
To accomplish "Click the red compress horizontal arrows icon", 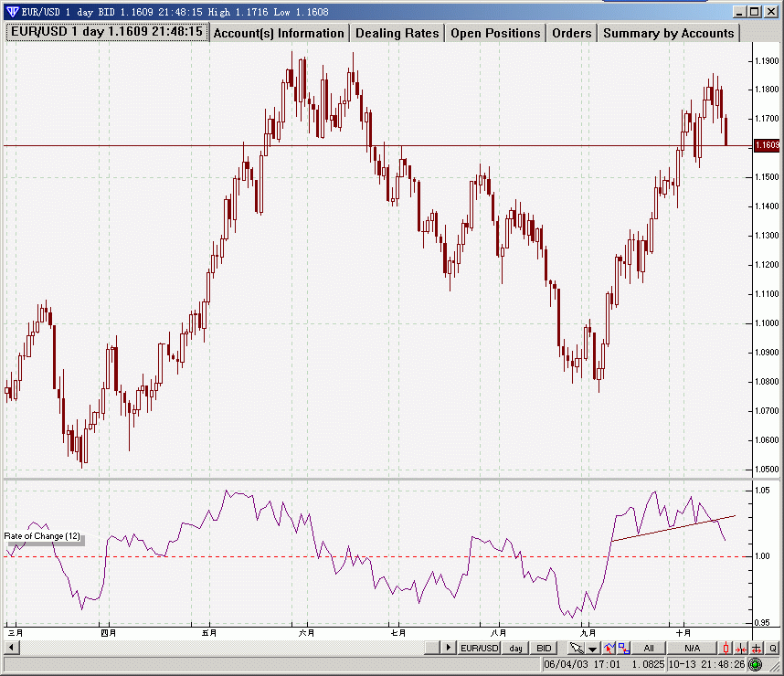I will (x=741, y=648).
